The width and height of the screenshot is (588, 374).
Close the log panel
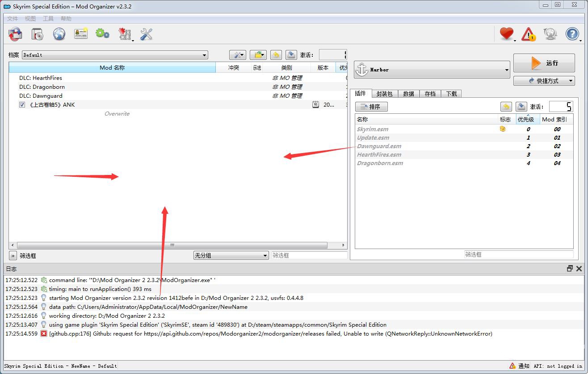pos(579,269)
